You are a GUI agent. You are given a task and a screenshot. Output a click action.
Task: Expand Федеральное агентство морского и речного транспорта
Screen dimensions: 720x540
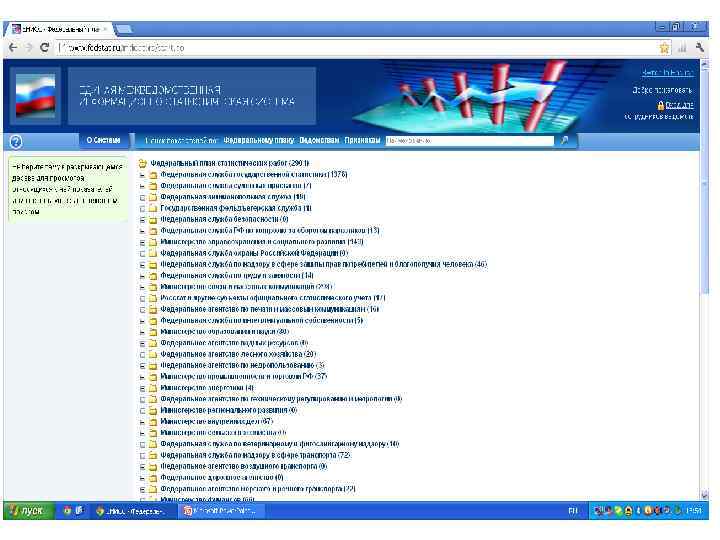(142, 489)
